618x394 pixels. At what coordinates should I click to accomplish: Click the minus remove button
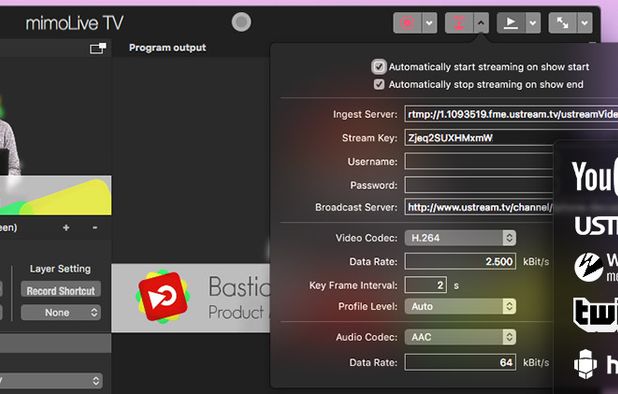tap(95, 228)
